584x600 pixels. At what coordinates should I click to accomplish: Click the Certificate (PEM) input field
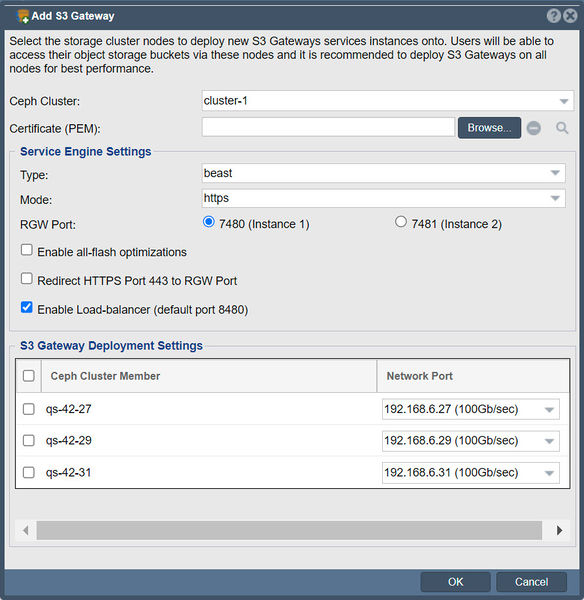pos(328,127)
